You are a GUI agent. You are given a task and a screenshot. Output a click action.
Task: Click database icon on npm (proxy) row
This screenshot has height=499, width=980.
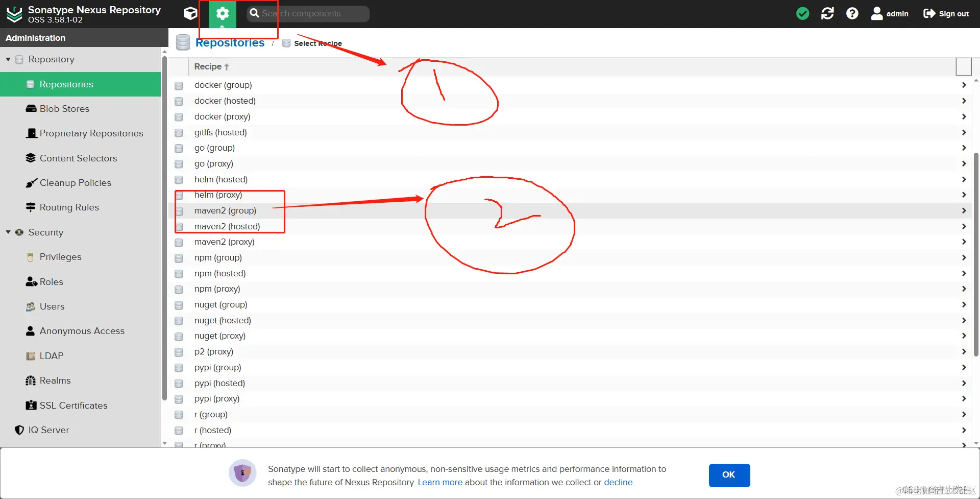pyautogui.click(x=179, y=290)
